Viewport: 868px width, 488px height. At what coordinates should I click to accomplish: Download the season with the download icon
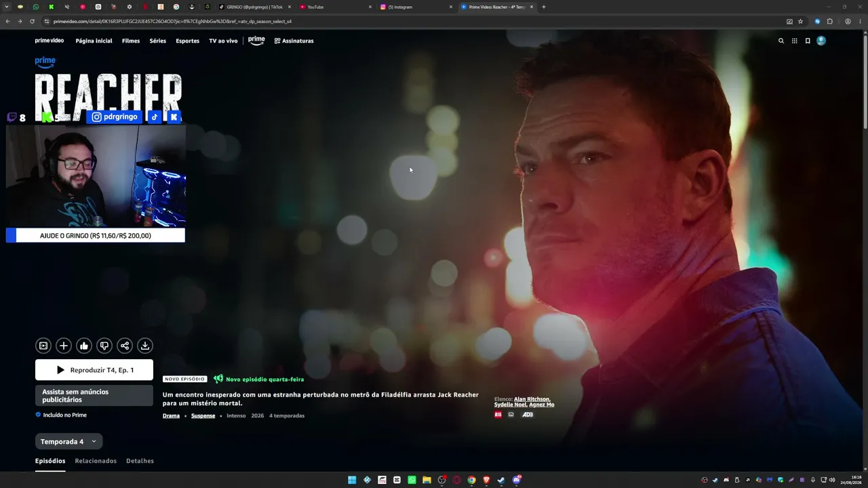[145, 346]
